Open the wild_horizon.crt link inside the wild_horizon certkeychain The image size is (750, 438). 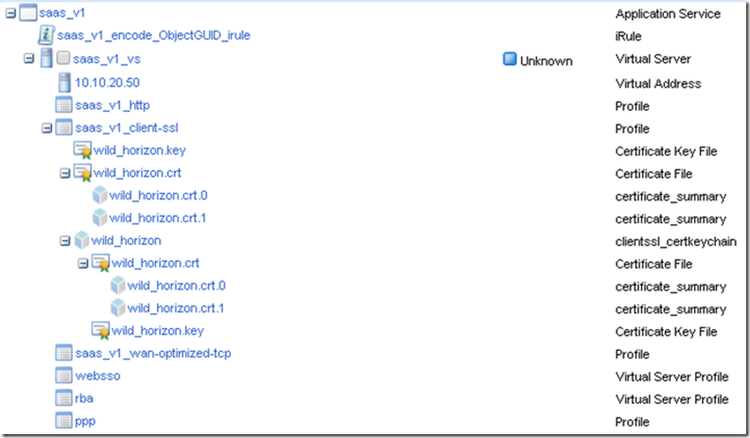tap(155, 263)
